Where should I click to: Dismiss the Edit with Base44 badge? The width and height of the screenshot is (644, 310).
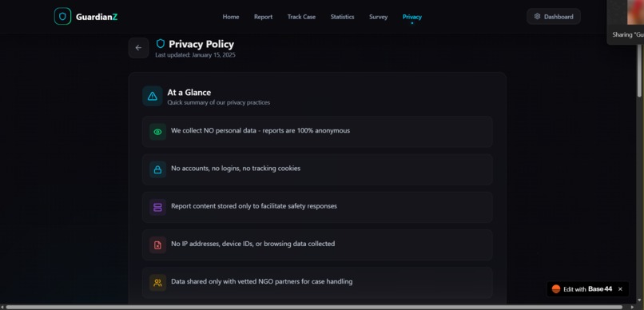point(620,289)
